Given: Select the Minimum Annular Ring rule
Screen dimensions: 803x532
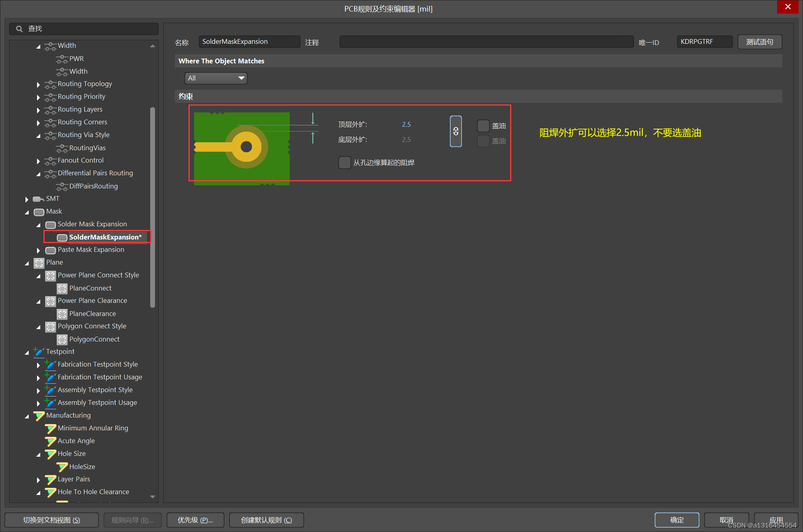Looking at the screenshot, I should tap(93, 428).
